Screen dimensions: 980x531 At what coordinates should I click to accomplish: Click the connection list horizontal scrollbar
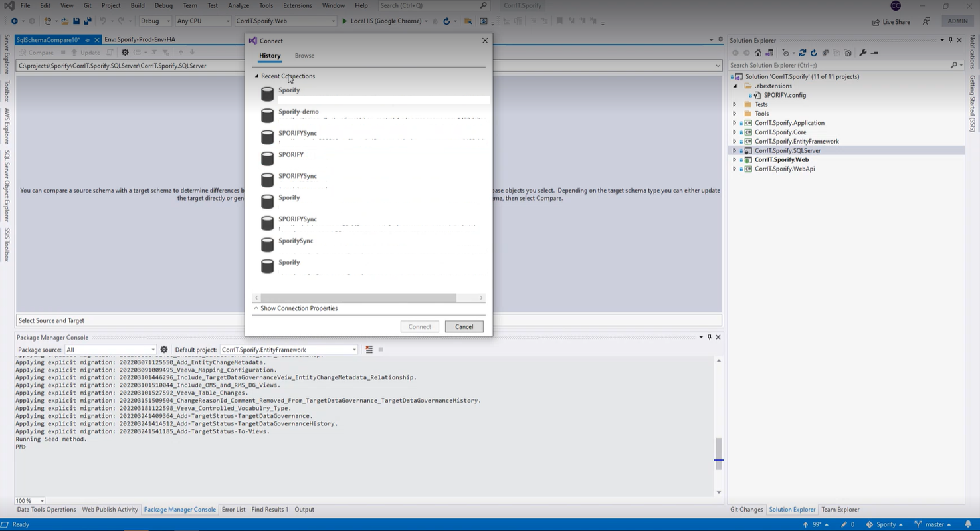point(359,298)
